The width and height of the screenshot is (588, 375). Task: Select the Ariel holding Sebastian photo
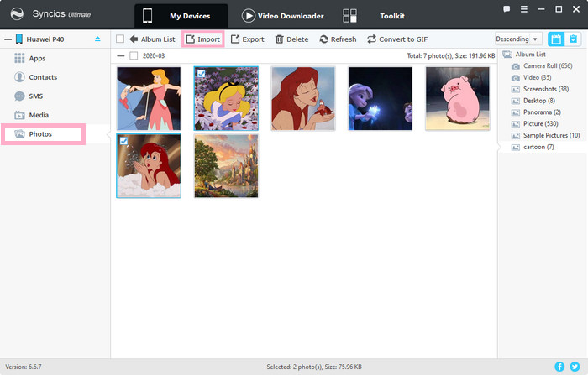(303, 98)
